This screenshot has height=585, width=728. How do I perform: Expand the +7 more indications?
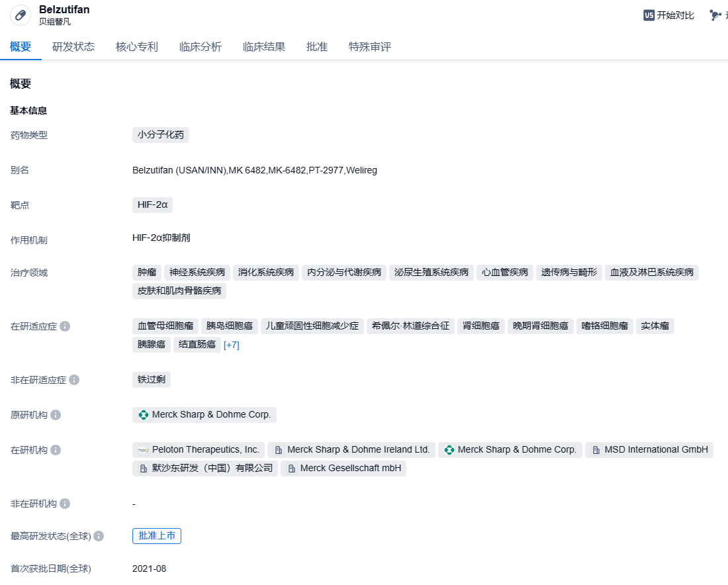[x=231, y=345]
